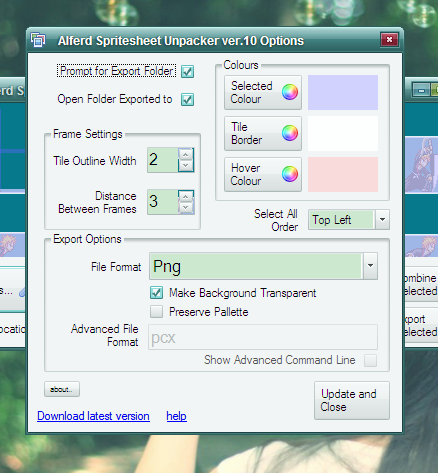Click the about.. button
The height and width of the screenshot is (473, 438).
click(62, 389)
